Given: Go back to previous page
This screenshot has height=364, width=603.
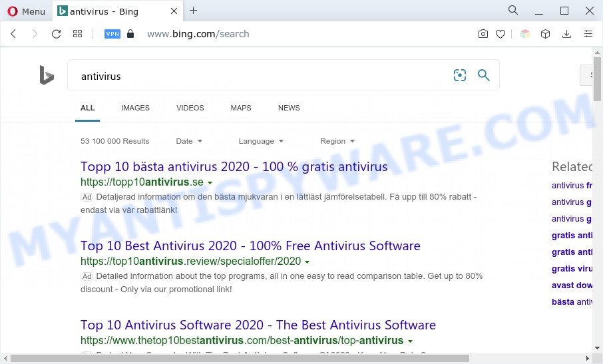Looking at the screenshot, I should tap(13, 34).
